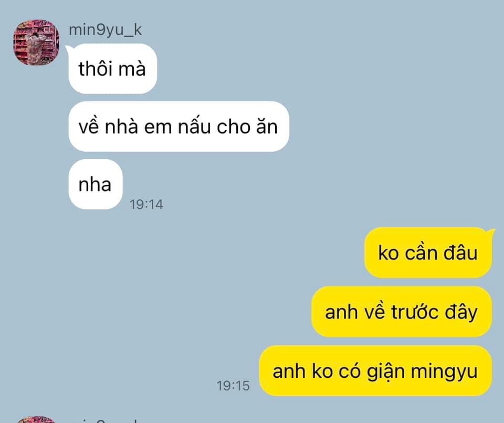Image resolution: width=504 pixels, height=423 pixels.
Task: Tap the cut-off username at bottom
Action: 105,420
